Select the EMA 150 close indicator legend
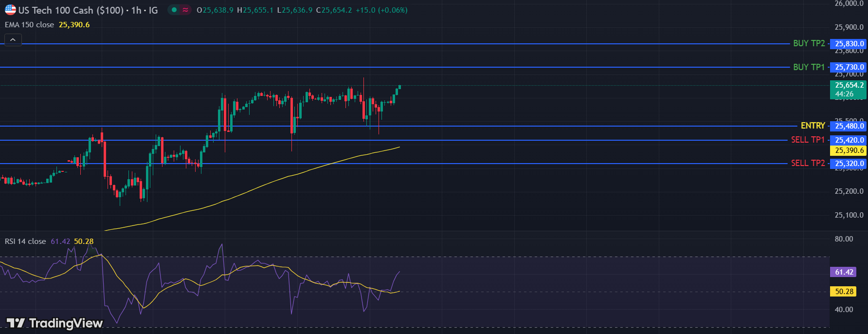 click(30, 25)
